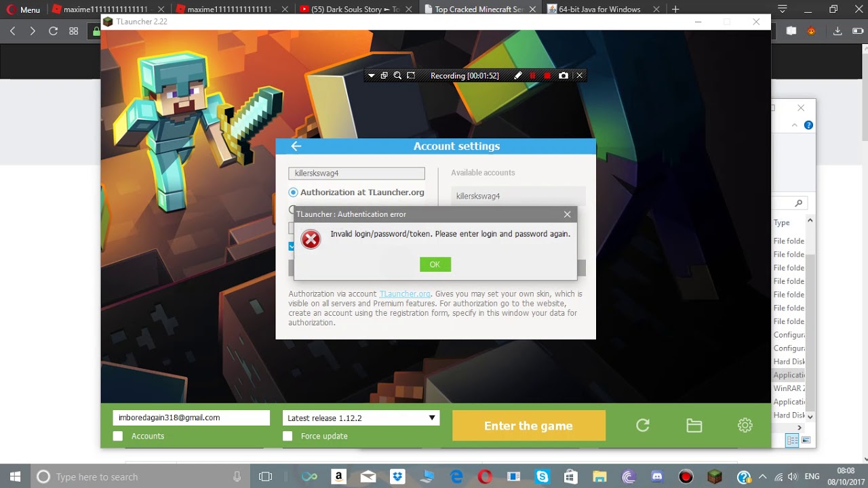The height and width of the screenshot is (488, 868).
Task: Click OK in the Authentication error dialog
Action: [435, 264]
